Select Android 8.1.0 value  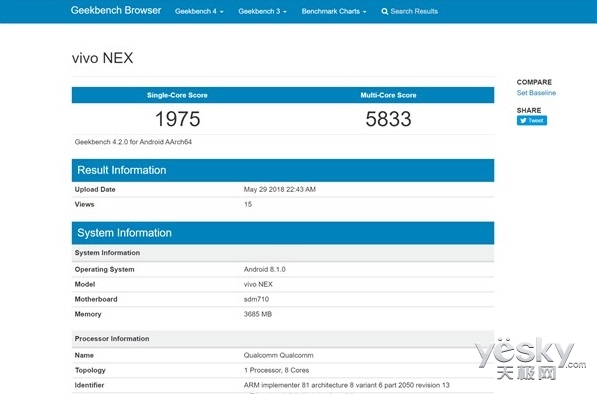click(x=265, y=269)
